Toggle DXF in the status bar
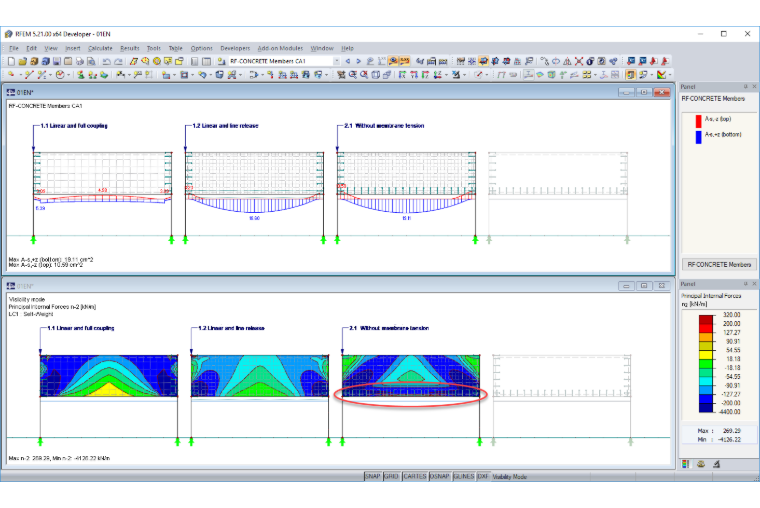Image resolution: width=760 pixels, height=508 pixels. (483, 476)
